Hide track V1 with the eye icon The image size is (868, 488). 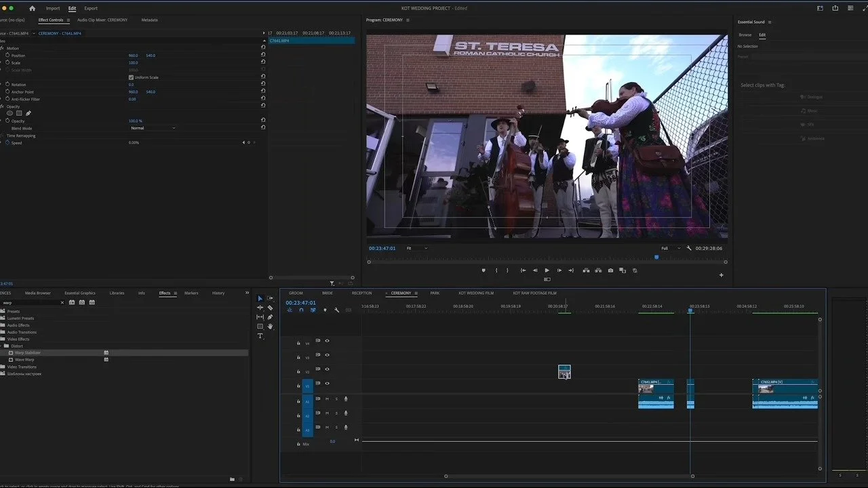pos(327,384)
